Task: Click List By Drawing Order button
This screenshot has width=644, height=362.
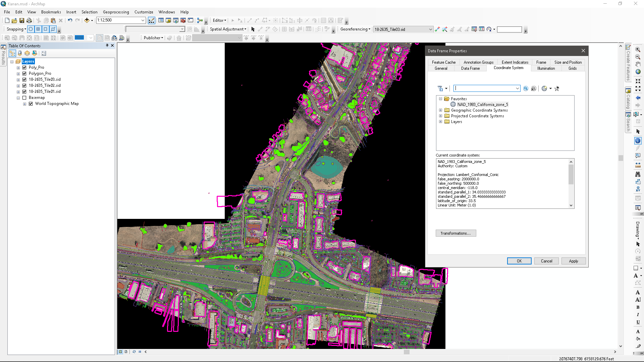Action: coord(12,53)
